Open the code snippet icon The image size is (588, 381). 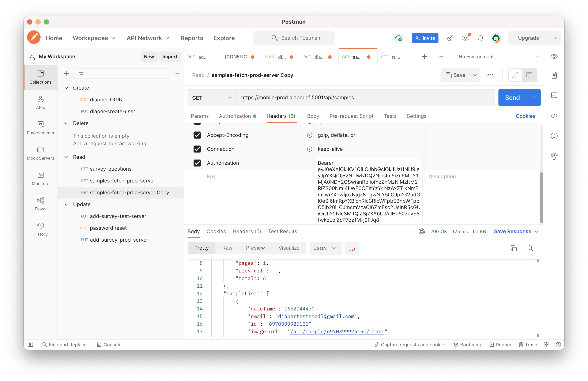pos(554,116)
